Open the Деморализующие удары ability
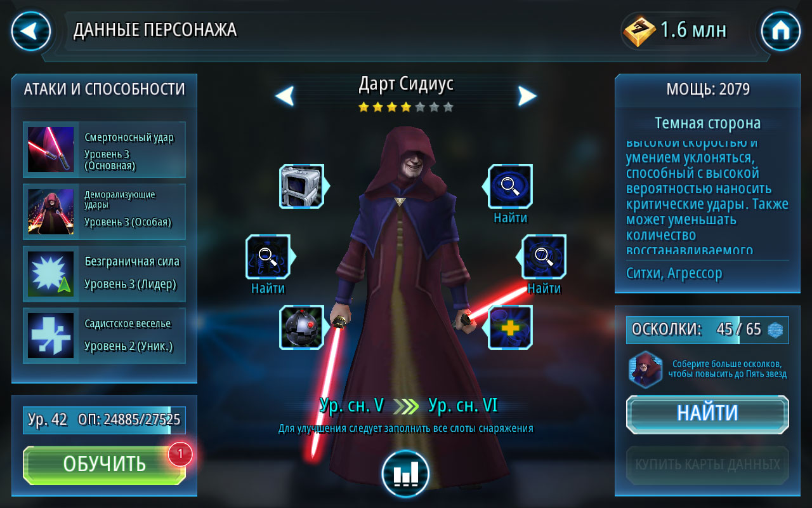Screen dimensions: 812x508 [x=105, y=211]
